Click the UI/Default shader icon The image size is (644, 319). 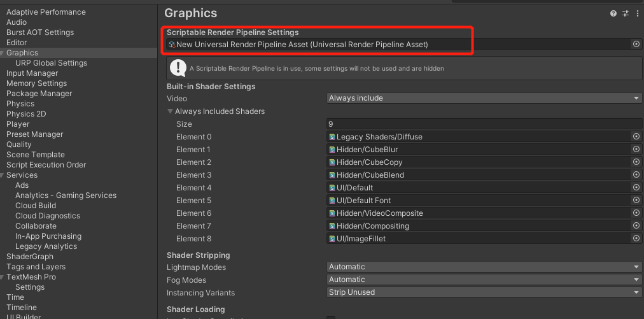click(x=332, y=188)
